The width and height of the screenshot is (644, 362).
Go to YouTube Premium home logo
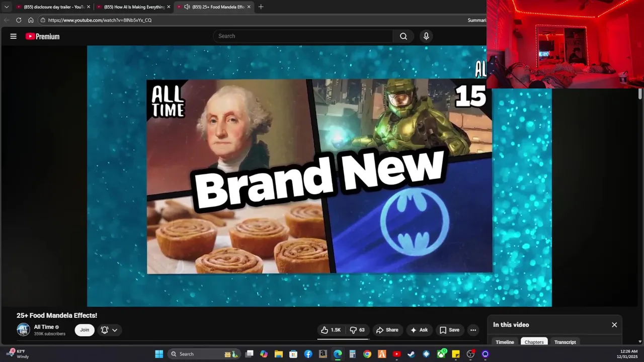(x=43, y=36)
